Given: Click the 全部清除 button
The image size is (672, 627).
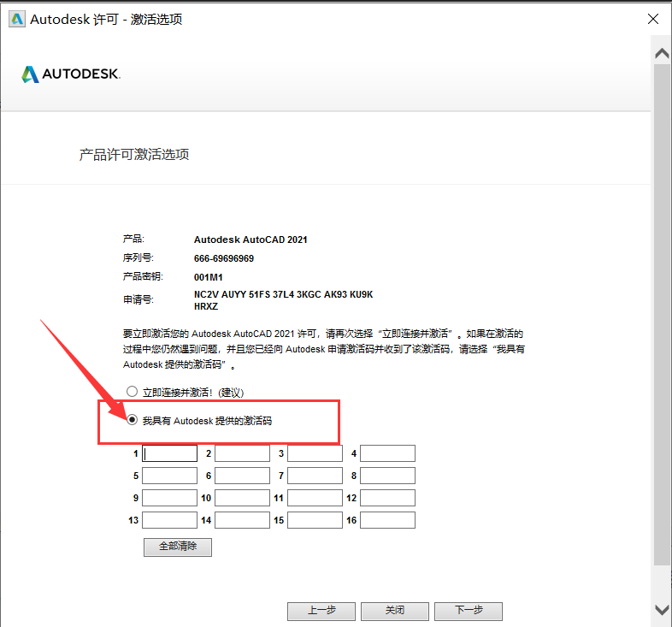Looking at the screenshot, I should (x=178, y=547).
